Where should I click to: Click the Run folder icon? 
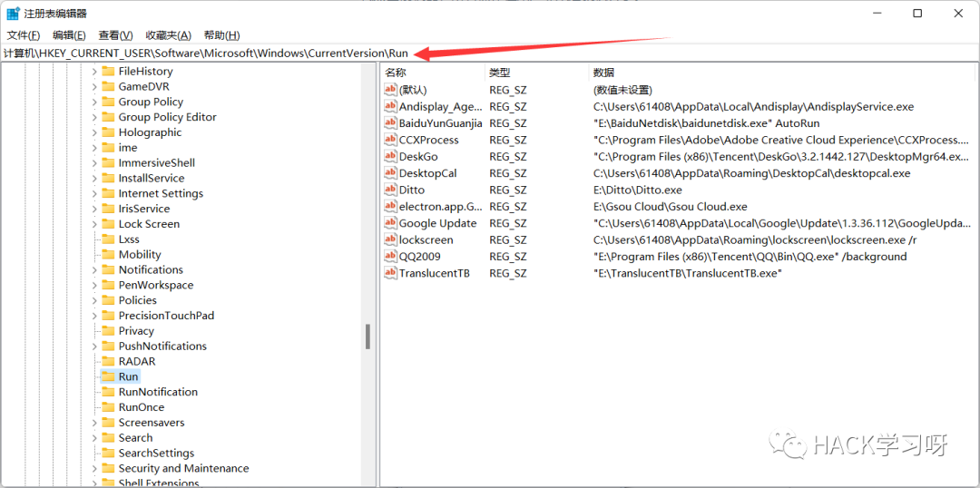pyautogui.click(x=108, y=376)
